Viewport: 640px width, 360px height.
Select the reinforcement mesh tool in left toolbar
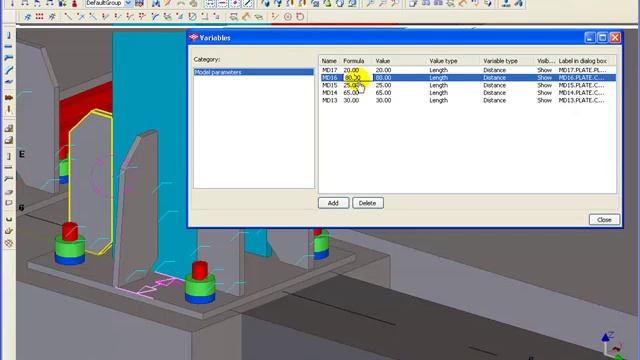click(x=9, y=243)
